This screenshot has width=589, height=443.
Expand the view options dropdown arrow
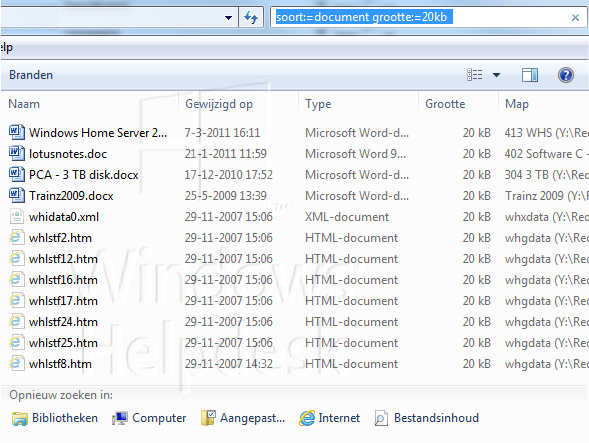coord(496,75)
